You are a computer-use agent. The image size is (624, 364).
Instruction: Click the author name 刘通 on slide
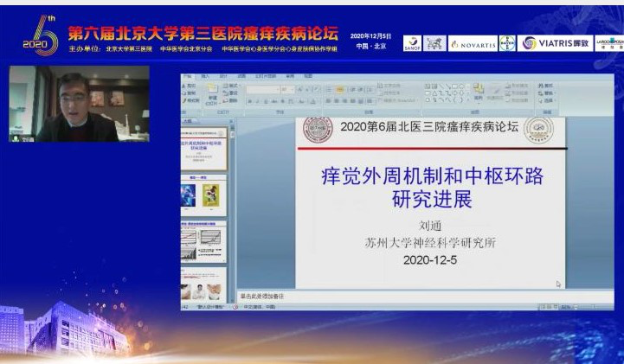pyautogui.click(x=430, y=226)
